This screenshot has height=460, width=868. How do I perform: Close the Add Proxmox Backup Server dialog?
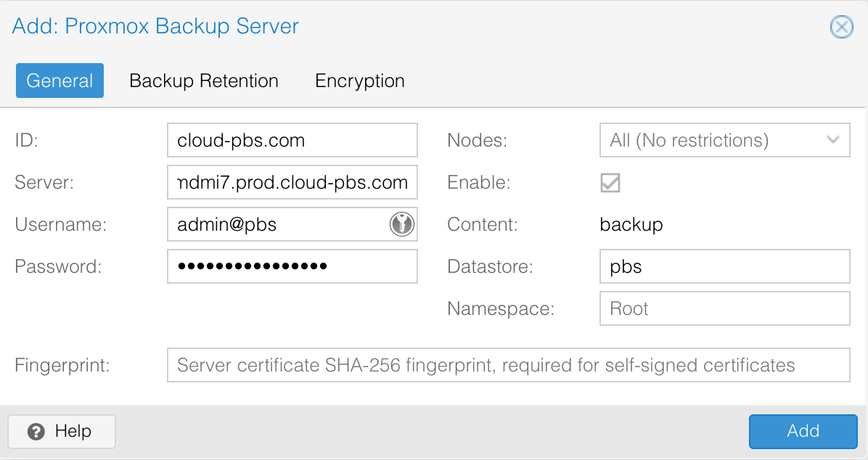click(x=841, y=28)
